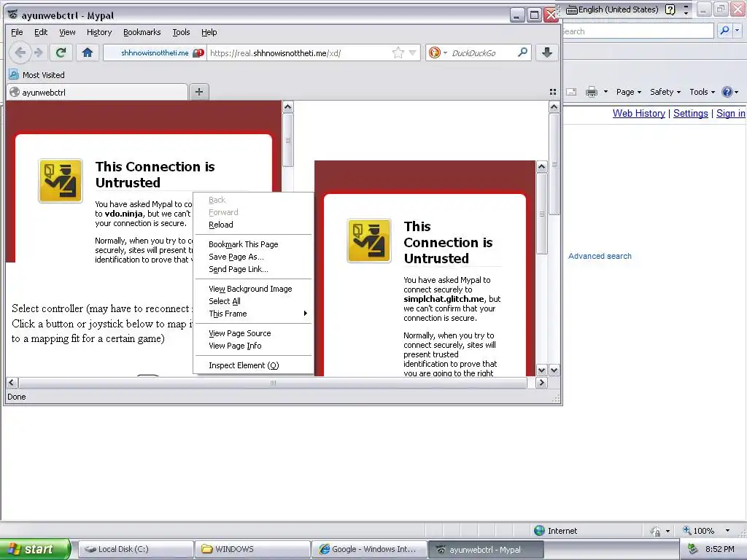
Task: Switch to WINDOWS folder taskbar button
Action: 253,549
